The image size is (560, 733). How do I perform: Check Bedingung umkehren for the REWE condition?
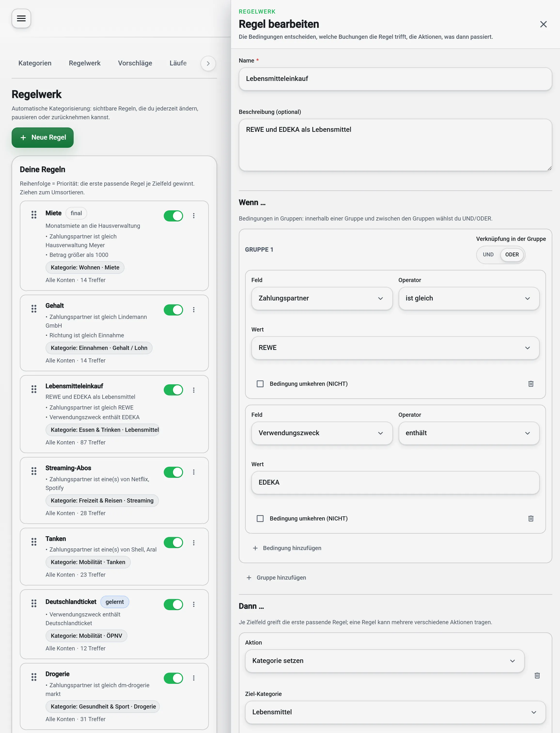(260, 384)
